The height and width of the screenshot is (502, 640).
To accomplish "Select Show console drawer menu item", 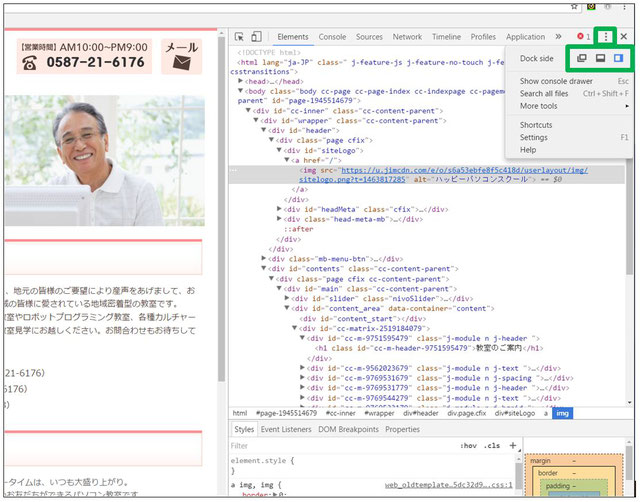I will click(x=569, y=81).
